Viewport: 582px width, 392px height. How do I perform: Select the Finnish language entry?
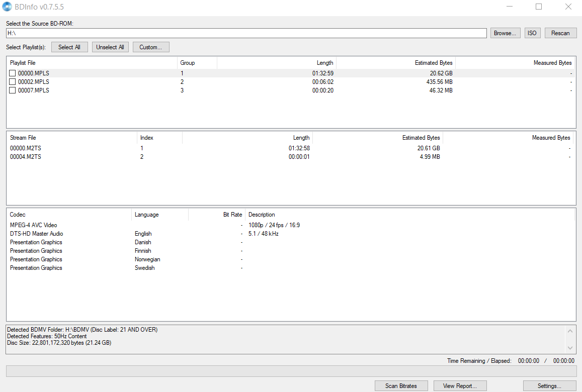tap(143, 251)
